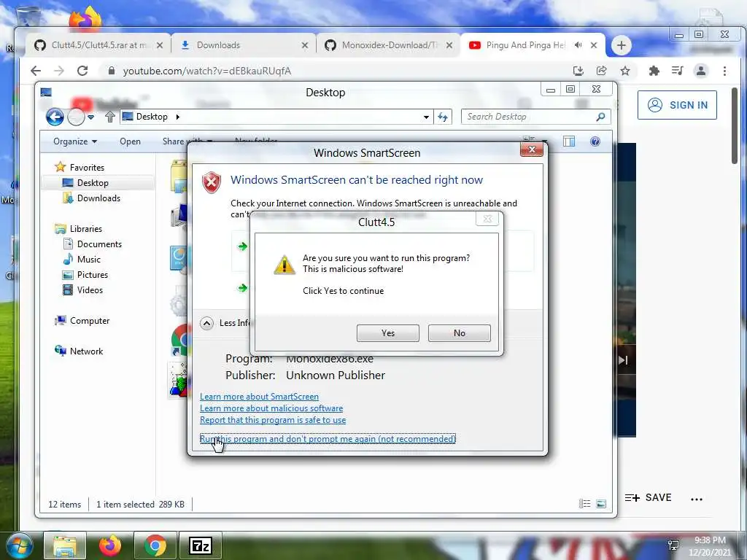Screen dimensions: 747x560
Task: Open explorer Help icon
Action: tap(595, 141)
